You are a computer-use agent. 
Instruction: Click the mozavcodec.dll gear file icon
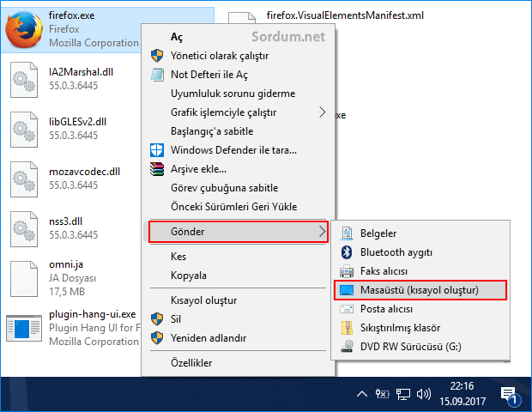(24, 179)
